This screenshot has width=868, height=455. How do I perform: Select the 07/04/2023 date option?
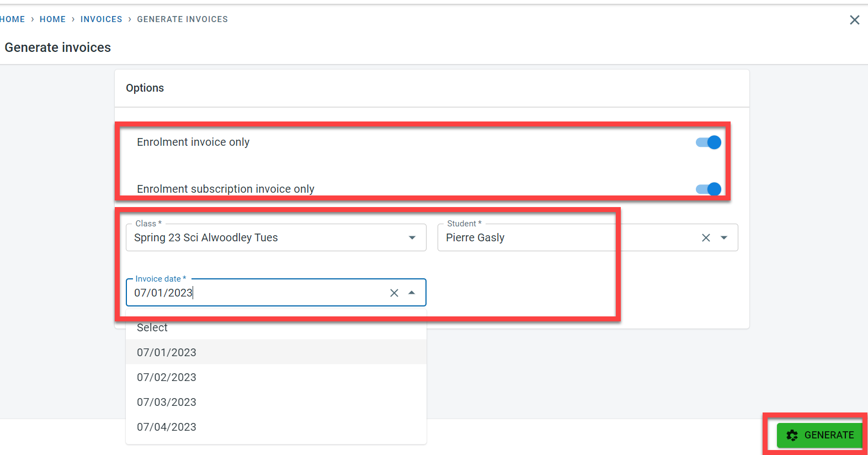pos(167,427)
